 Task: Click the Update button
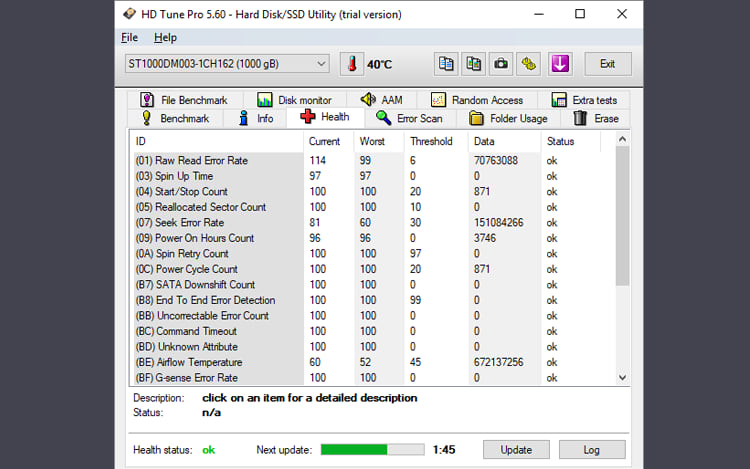[516, 450]
